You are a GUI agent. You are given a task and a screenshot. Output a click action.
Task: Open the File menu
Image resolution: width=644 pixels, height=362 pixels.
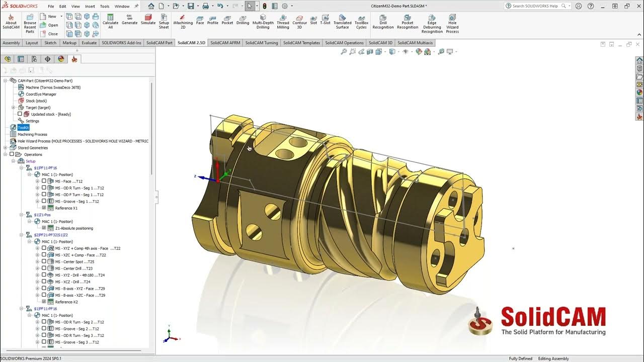pos(51,7)
